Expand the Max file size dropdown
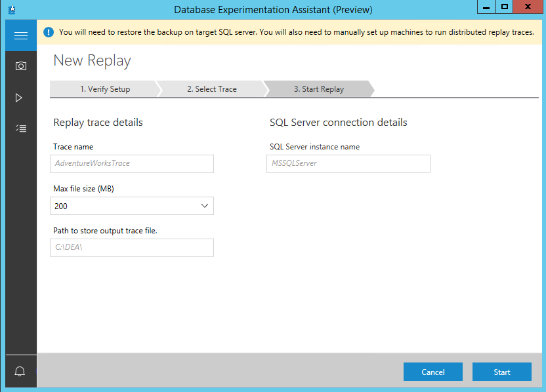546x392 pixels. pos(204,206)
